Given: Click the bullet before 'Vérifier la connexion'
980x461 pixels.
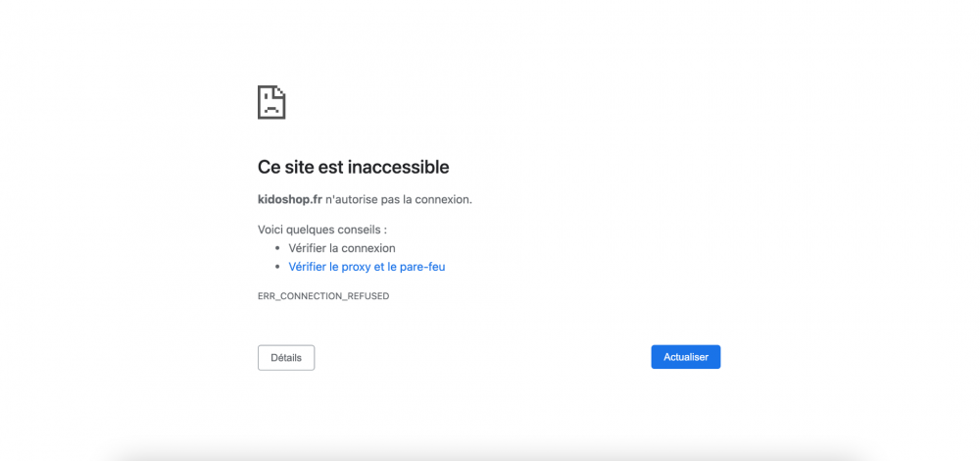Looking at the screenshot, I should [x=278, y=249].
